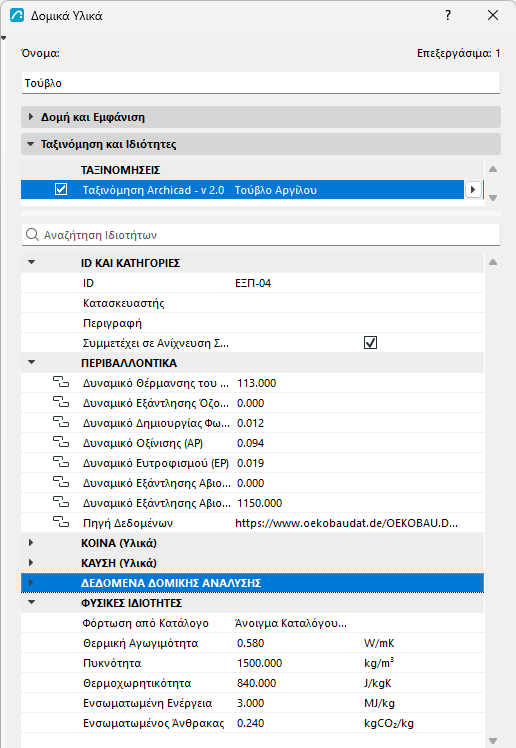The height and width of the screenshot is (748, 516).
Task: Collapse the Ταξινόμηση και Ιδιότητες panel
Action: point(31,144)
